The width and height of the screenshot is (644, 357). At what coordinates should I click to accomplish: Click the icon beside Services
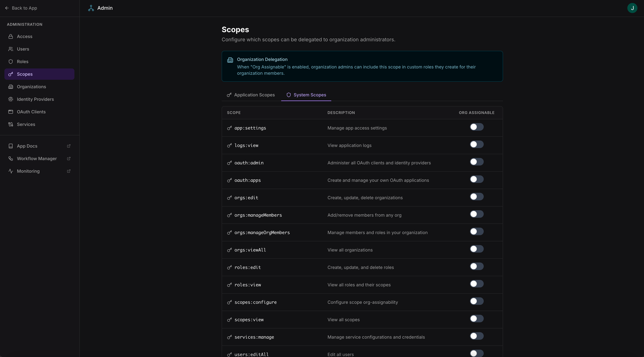(x=11, y=124)
